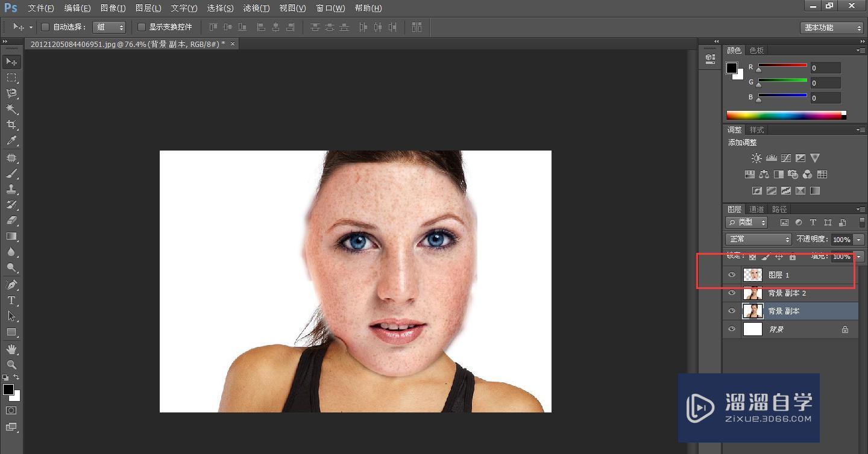Select the Lasso tool

(11, 93)
